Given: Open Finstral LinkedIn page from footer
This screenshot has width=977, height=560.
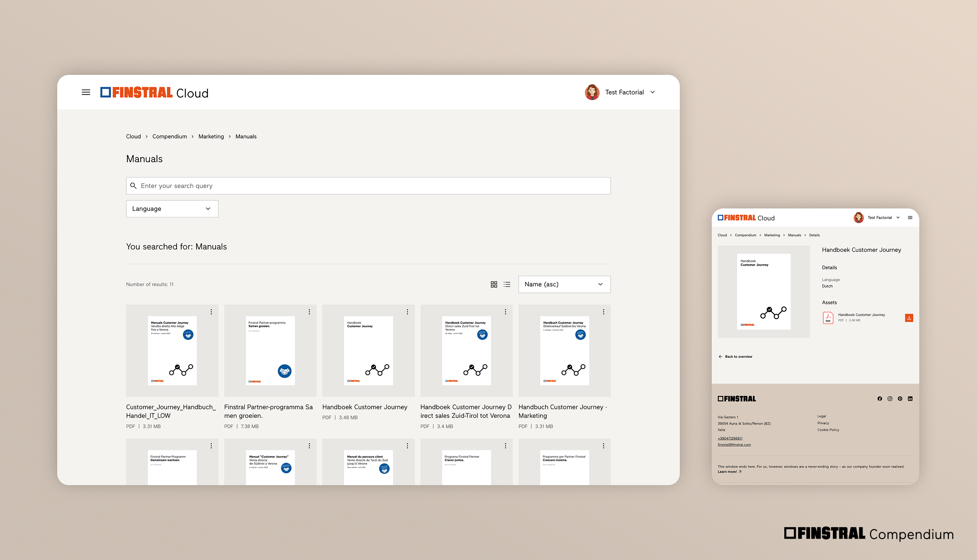Looking at the screenshot, I should tap(910, 399).
